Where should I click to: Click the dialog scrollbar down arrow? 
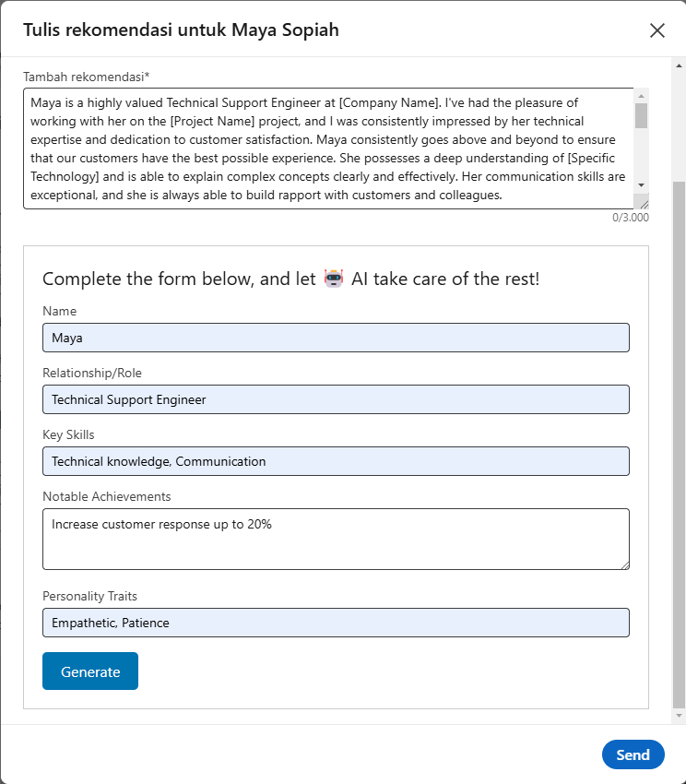[x=679, y=716]
